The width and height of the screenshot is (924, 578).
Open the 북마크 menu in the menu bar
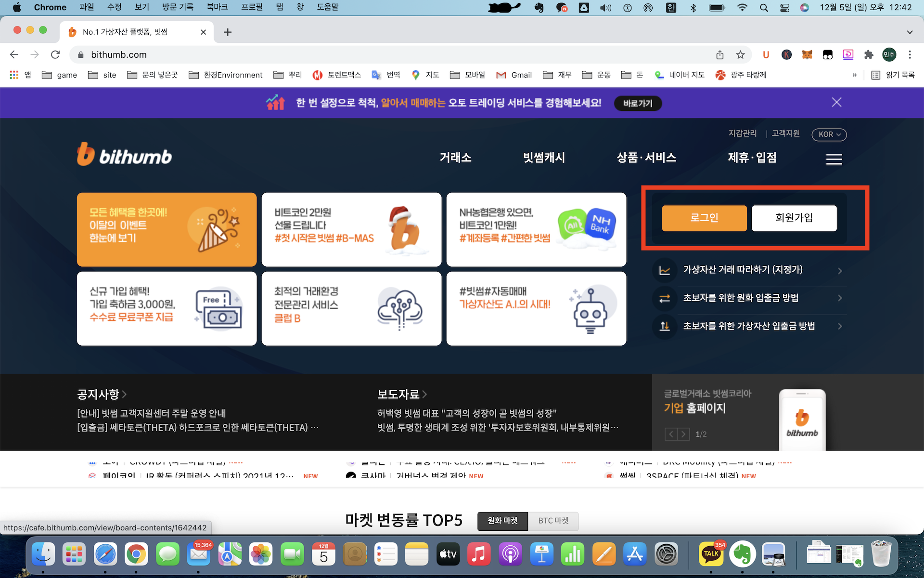(217, 7)
